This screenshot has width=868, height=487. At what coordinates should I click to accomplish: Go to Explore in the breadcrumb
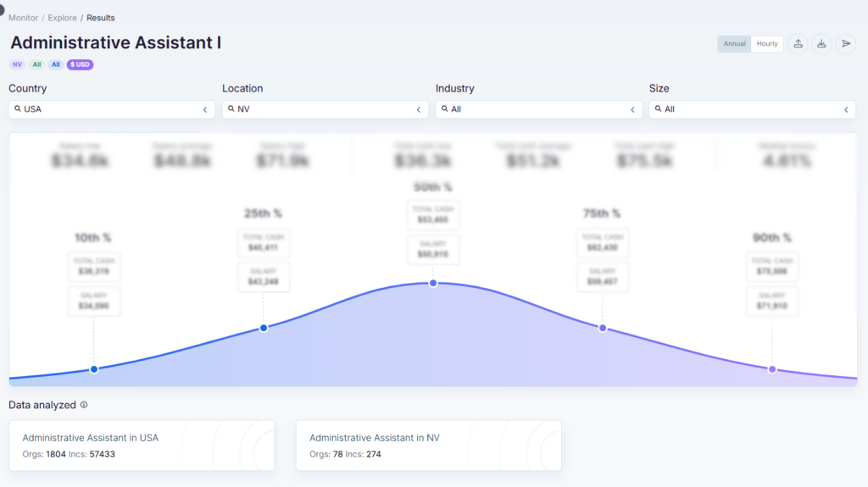click(62, 18)
